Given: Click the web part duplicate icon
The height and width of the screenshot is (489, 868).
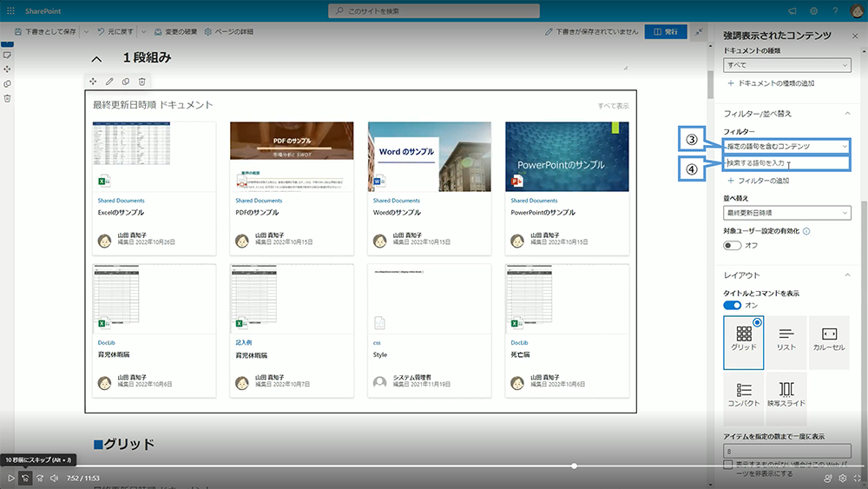Looking at the screenshot, I should (126, 82).
